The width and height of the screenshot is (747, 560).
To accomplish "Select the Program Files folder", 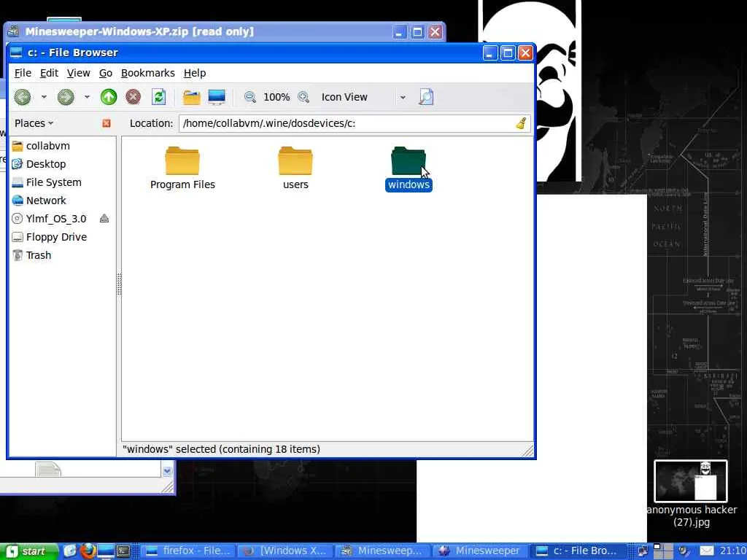I will coord(182,168).
